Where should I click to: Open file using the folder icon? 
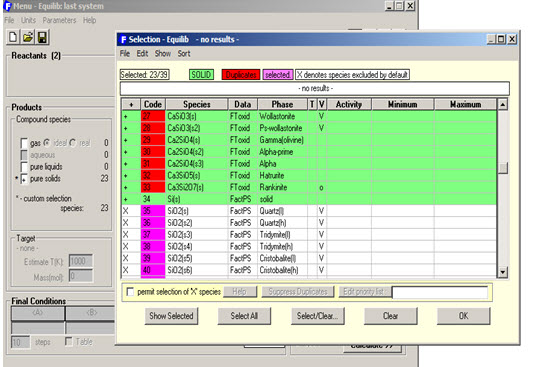[x=28, y=37]
